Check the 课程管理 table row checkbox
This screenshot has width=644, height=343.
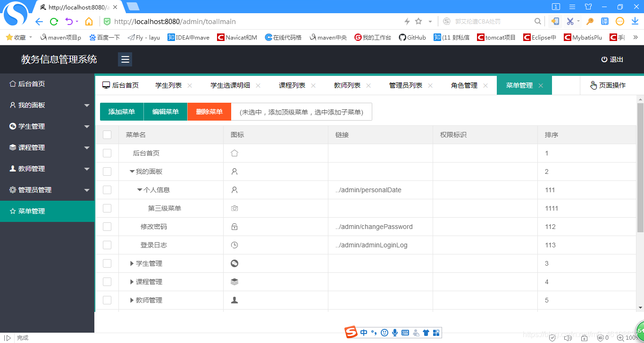click(107, 282)
